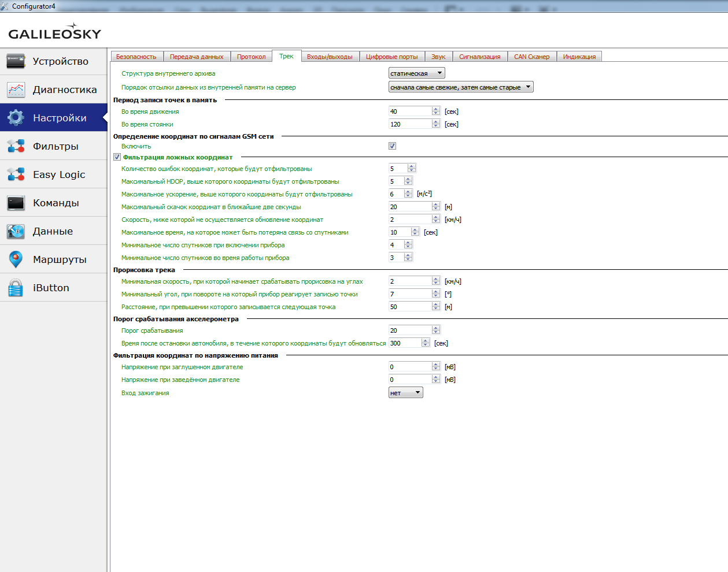Toggle the GSM coordinates Включить checkbox

(392, 146)
